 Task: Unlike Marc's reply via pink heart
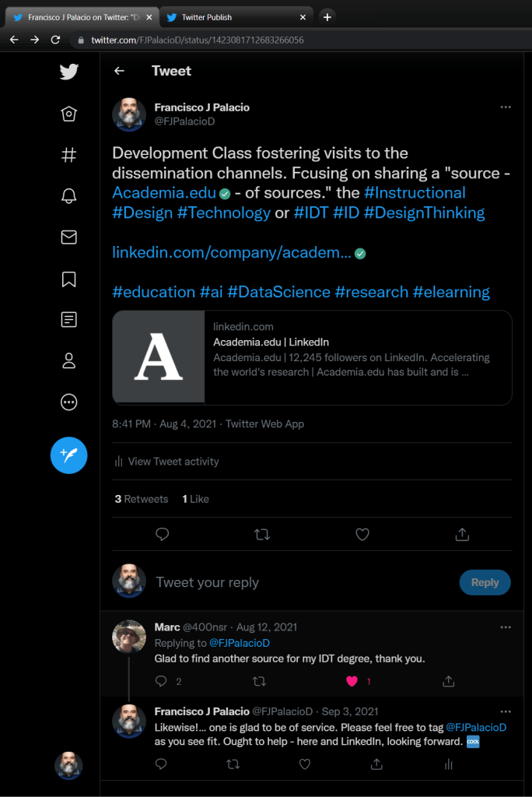pyautogui.click(x=352, y=681)
